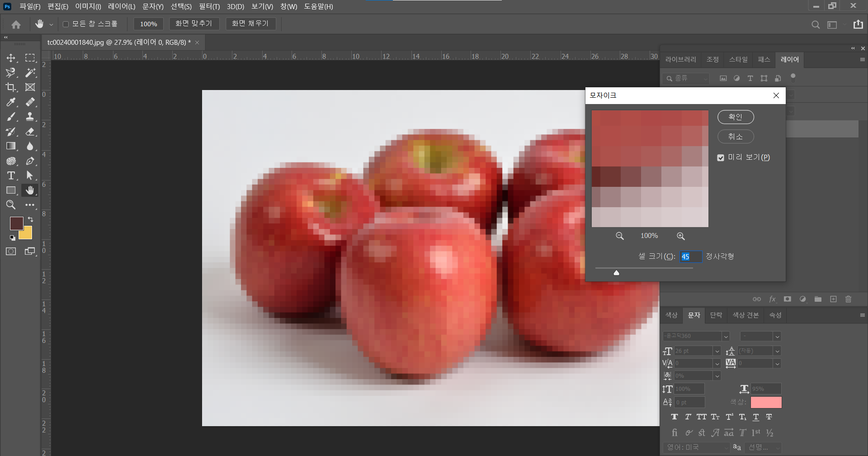Select the Eyedropper tool

pos(11,102)
